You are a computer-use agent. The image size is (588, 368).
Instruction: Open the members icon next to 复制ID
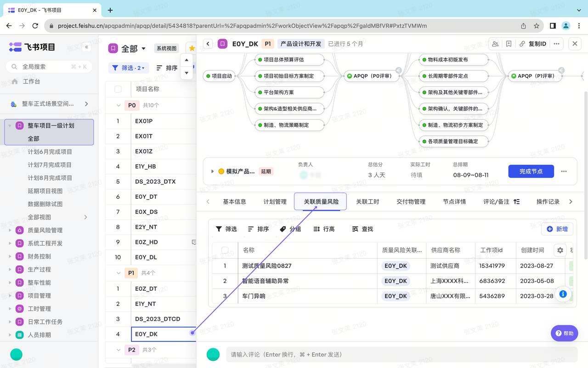tap(495, 44)
